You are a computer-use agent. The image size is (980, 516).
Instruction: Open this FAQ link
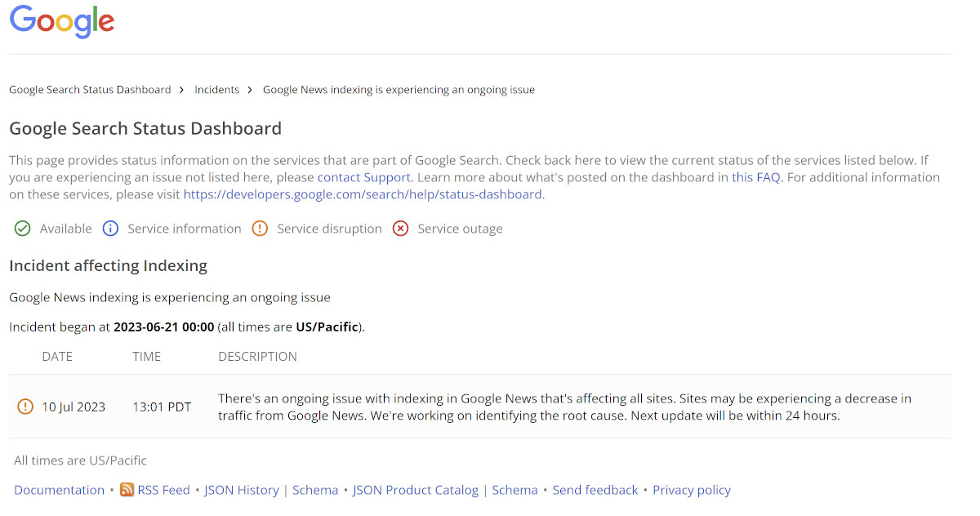click(x=756, y=176)
